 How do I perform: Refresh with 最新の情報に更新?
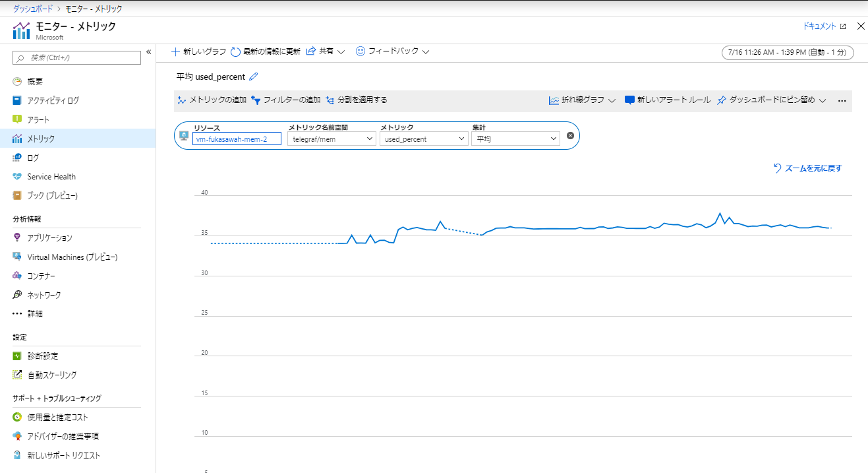pyautogui.click(x=266, y=51)
